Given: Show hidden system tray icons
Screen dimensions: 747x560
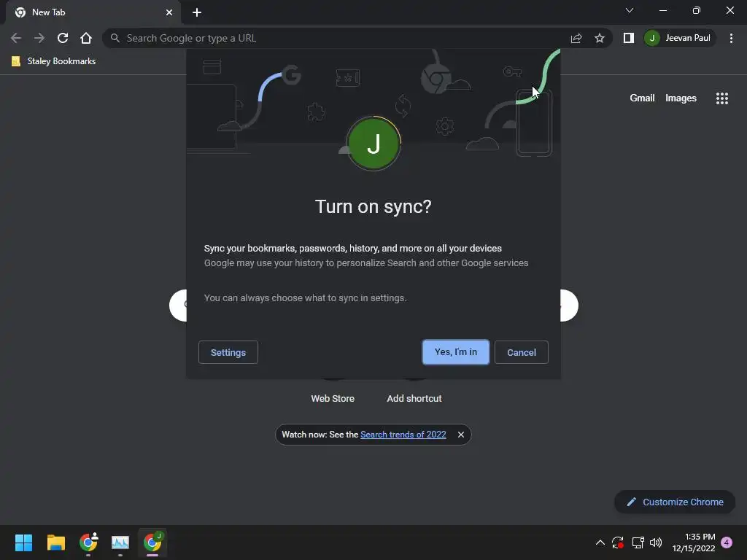Looking at the screenshot, I should pos(600,542).
